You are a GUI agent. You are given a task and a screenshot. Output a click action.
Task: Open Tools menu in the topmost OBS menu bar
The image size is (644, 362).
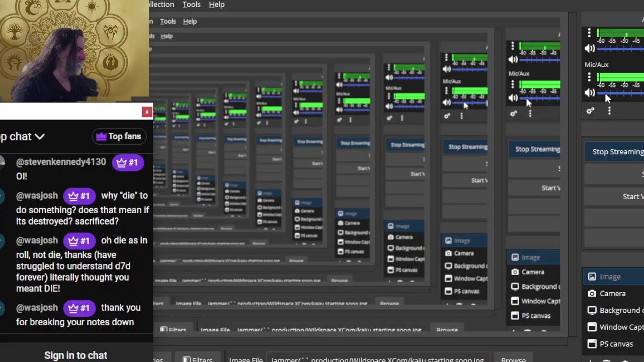[191, 5]
